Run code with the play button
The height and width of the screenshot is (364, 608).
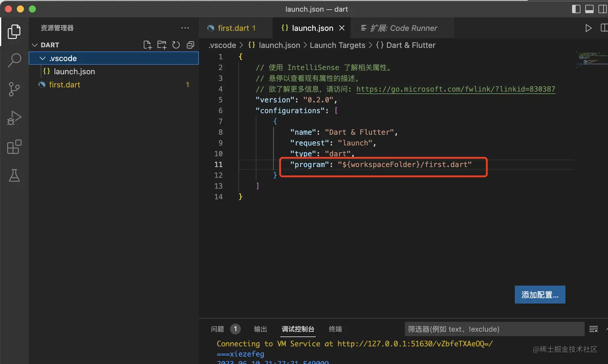click(588, 28)
